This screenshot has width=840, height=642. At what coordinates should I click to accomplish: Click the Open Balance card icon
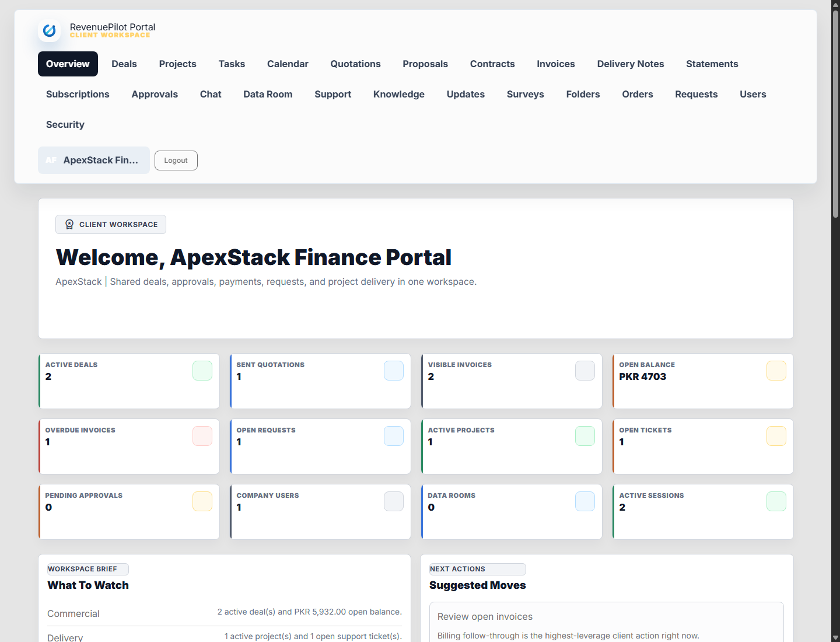(776, 371)
